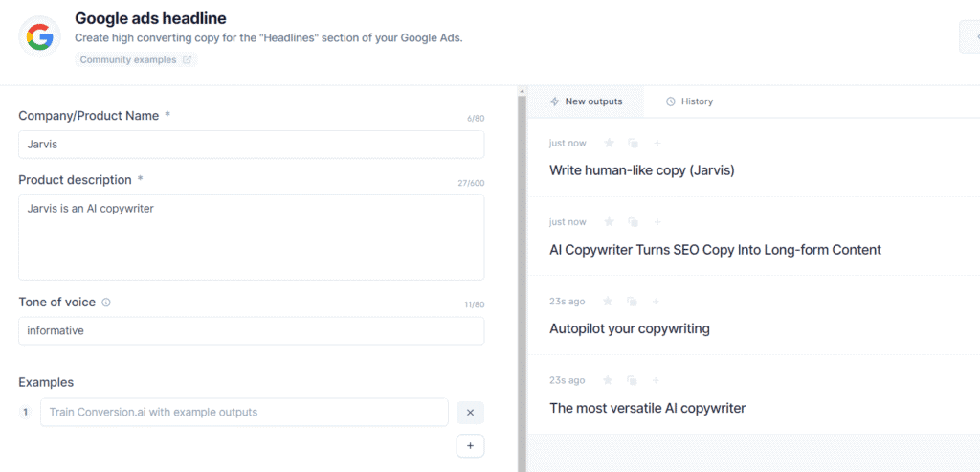Click the Tone of voice field
This screenshot has width=980, height=472.
coord(252,330)
